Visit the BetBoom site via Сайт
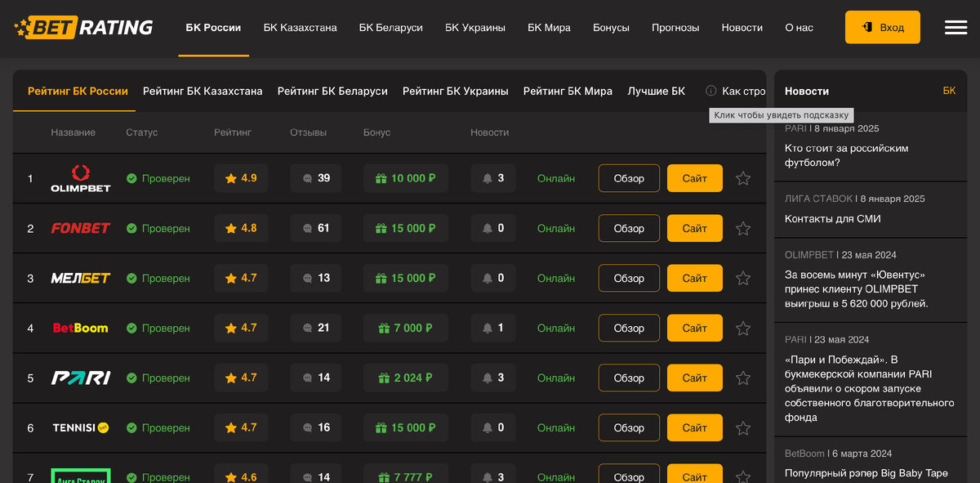Screen dimensions: 980x483 pos(695,328)
